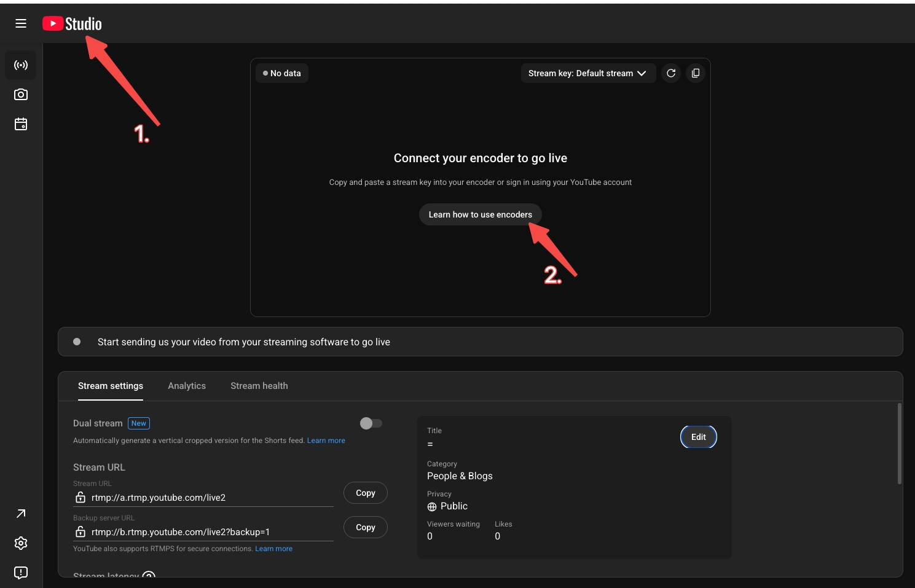Open the hamburger navigation menu
The width and height of the screenshot is (915, 588).
[x=21, y=23]
